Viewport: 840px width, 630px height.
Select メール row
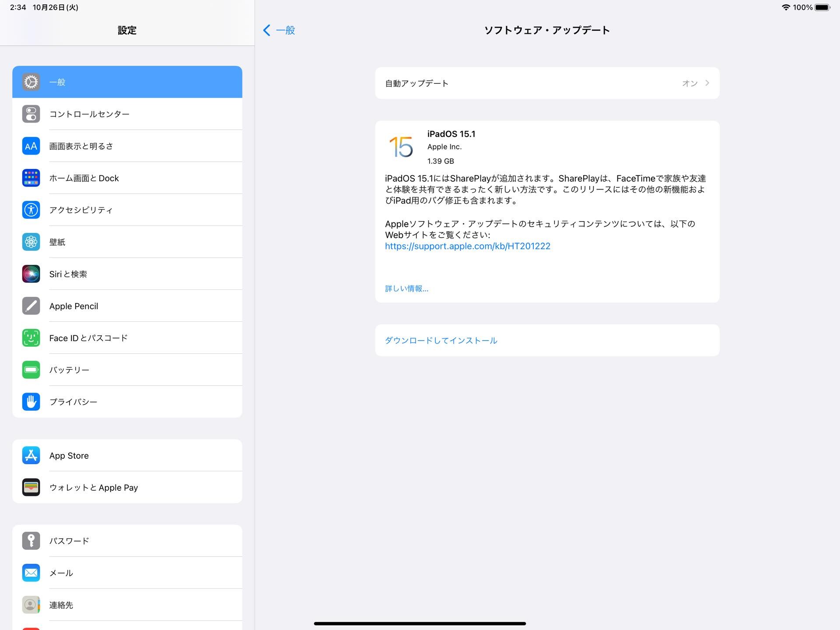click(x=127, y=573)
